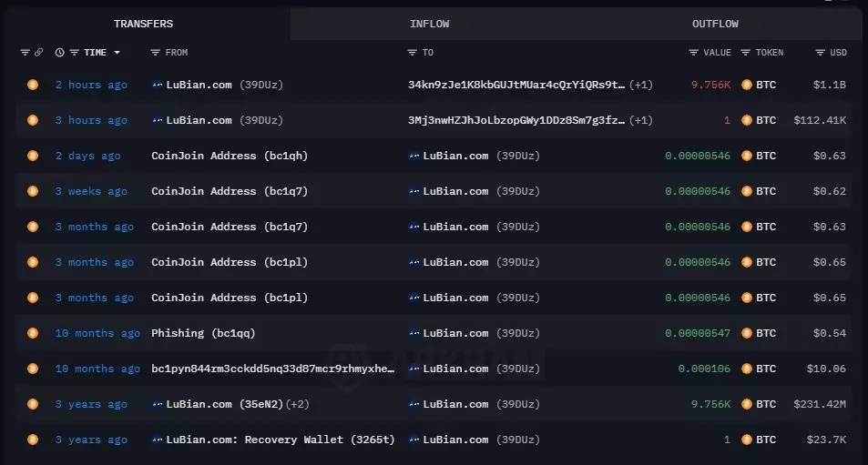Open the '2 hours ago' transaction link
Image resolution: width=868 pixels, height=465 pixels.
pos(91,85)
